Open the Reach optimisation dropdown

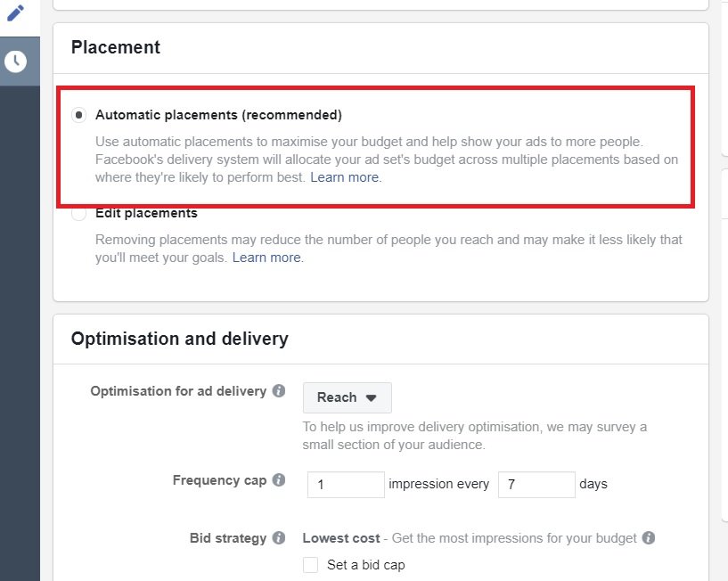tap(348, 397)
